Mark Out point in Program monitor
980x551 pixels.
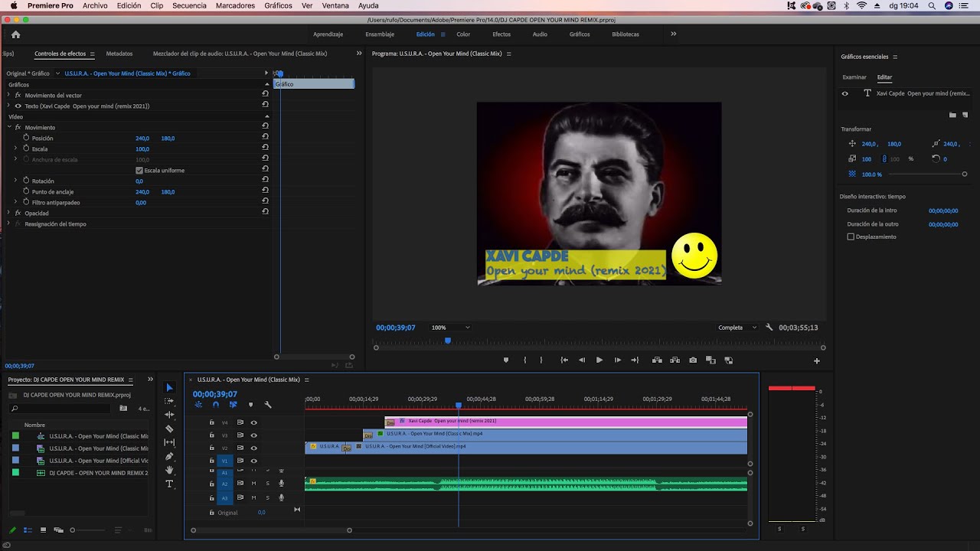(x=541, y=360)
